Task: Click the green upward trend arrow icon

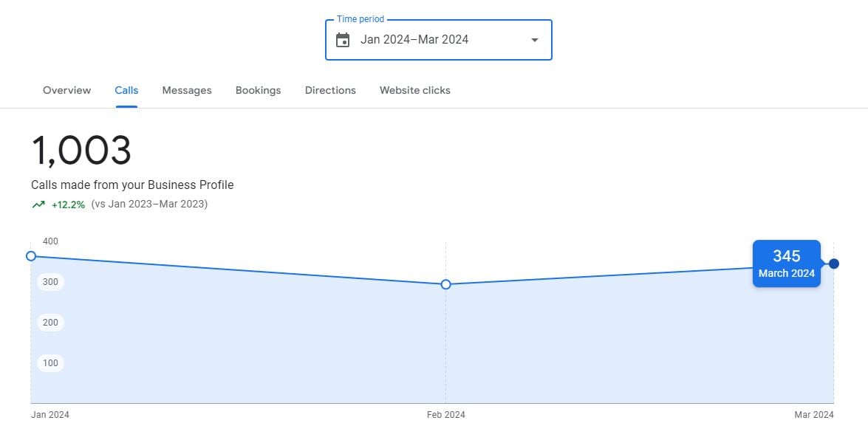Action: pos(38,204)
